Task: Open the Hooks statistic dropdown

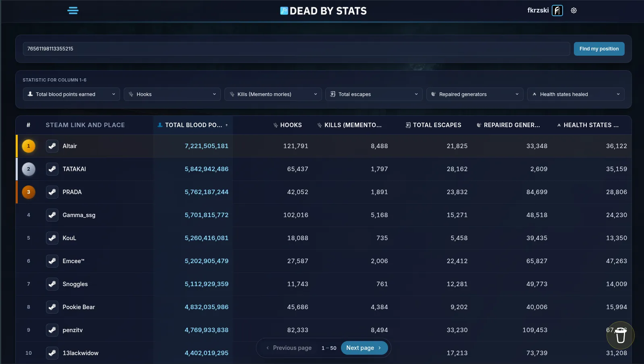Action: pyautogui.click(x=172, y=94)
